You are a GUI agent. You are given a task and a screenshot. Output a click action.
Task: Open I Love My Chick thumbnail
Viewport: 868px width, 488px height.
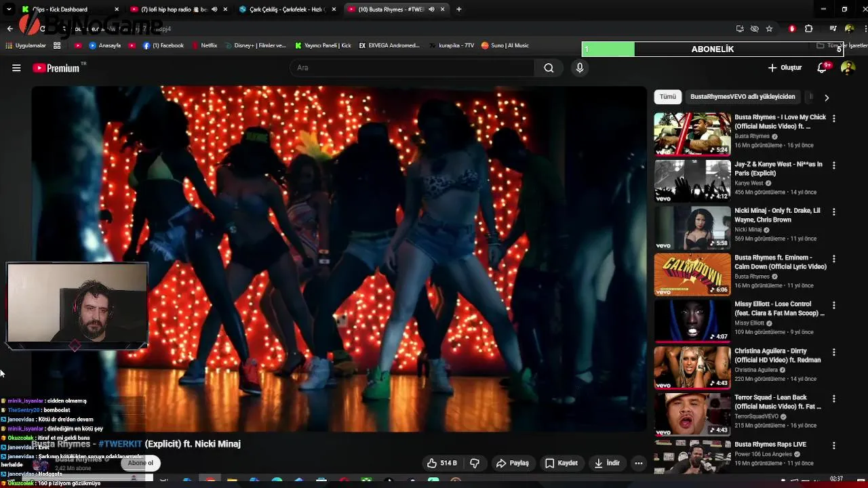pos(692,134)
